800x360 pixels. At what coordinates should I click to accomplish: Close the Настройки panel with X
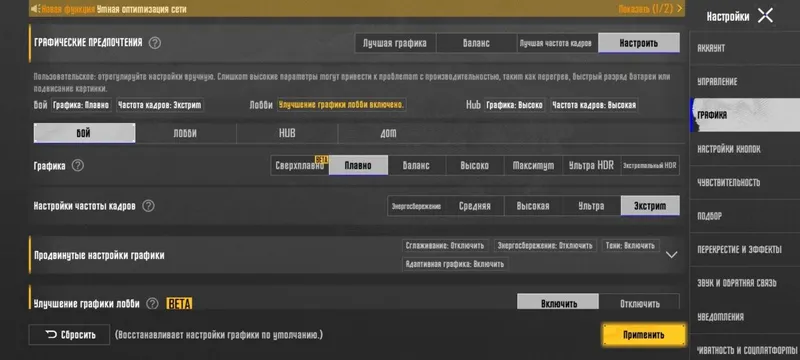pos(765,16)
